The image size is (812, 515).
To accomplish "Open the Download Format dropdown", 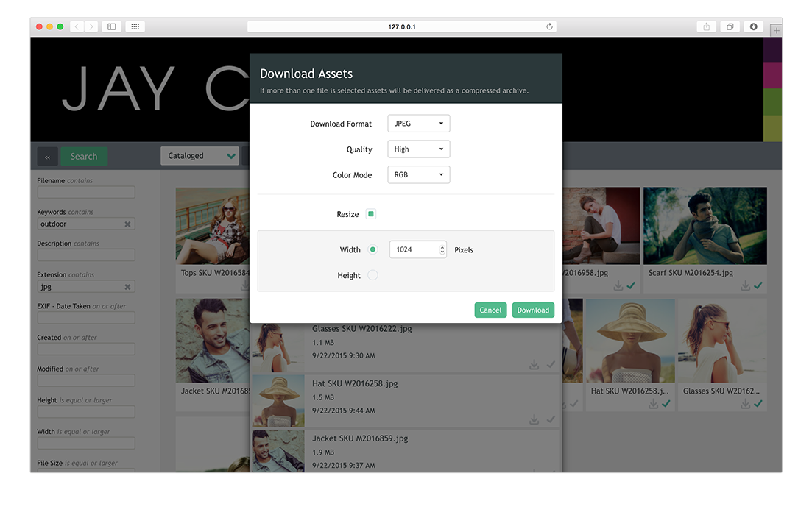I will tap(418, 124).
